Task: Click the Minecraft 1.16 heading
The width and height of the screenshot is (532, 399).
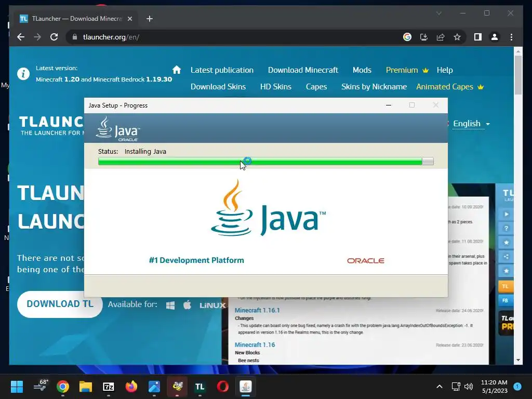Action: click(255, 344)
